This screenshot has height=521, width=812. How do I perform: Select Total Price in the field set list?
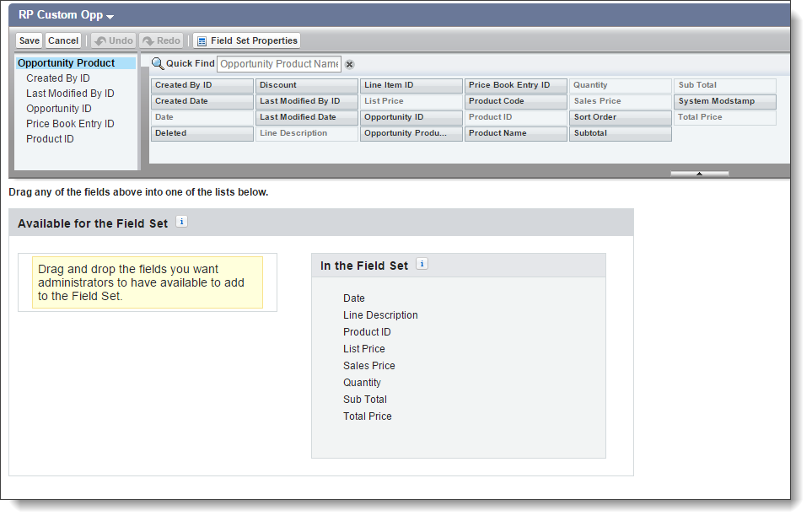(x=368, y=416)
